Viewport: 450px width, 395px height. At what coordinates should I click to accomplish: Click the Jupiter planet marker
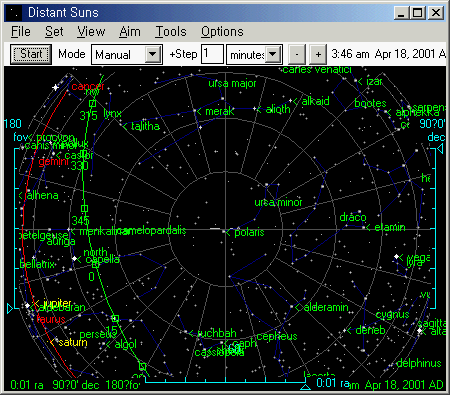pos(28,305)
